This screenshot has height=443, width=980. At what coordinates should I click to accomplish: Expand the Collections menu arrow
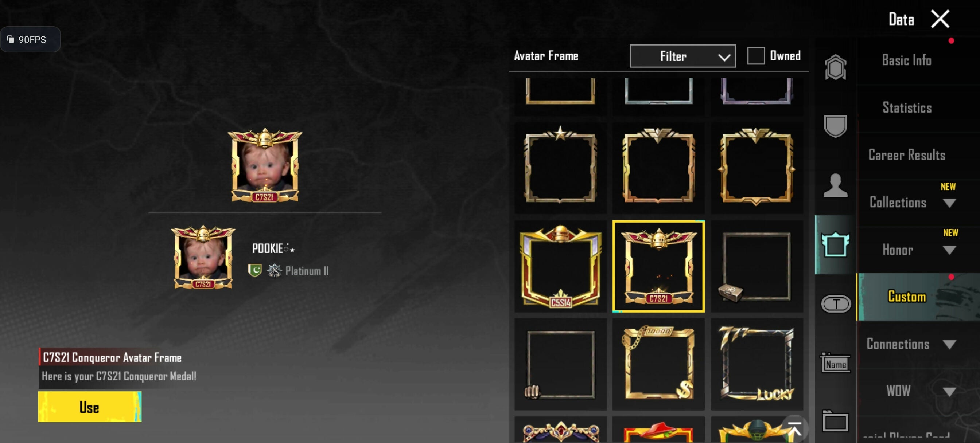click(x=949, y=203)
